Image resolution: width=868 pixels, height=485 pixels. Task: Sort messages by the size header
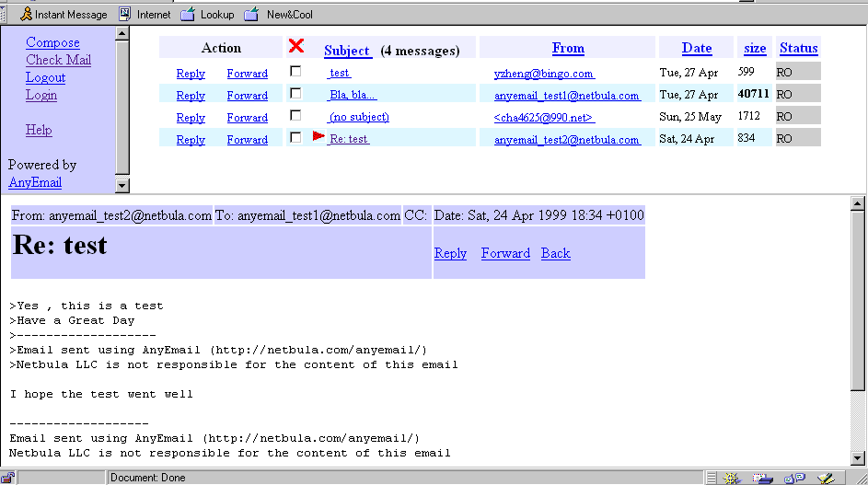click(x=755, y=48)
